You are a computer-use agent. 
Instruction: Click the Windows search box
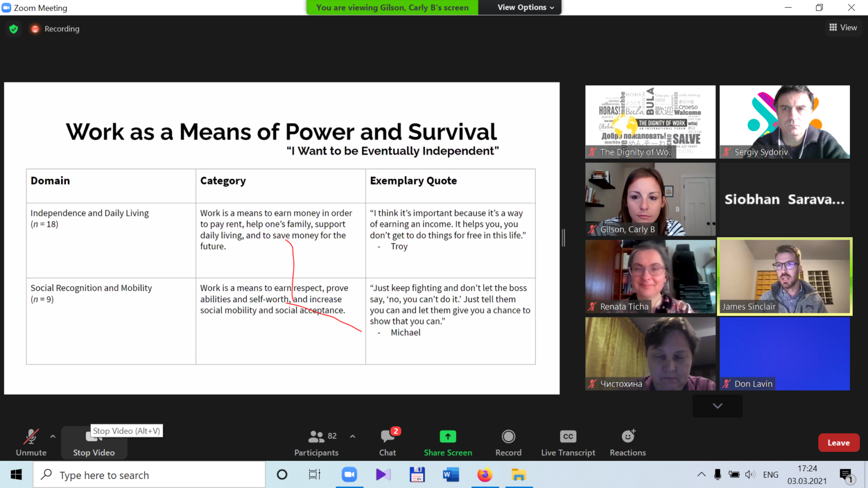(x=149, y=475)
